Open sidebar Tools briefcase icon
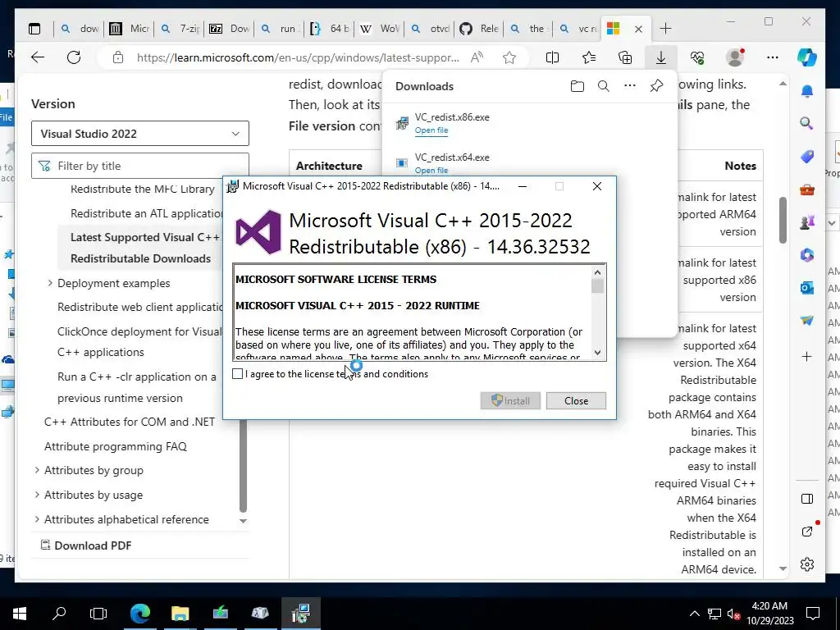Image resolution: width=840 pixels, height=630 pixels. (807, 189)
